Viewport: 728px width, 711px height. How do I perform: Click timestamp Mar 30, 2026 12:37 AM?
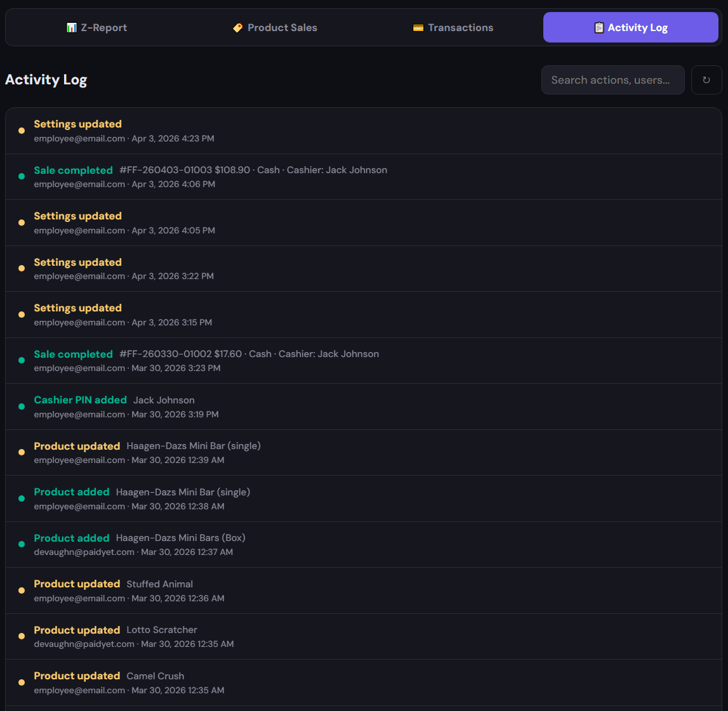(187, 552)
